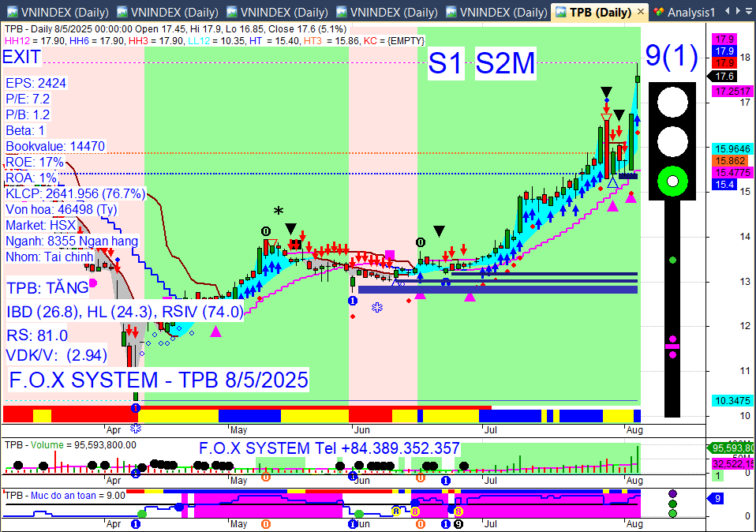Viewport: 756px width, 532px height.
Task: Click the Bookvalue: 14470 text
Action: click(55, 146)
